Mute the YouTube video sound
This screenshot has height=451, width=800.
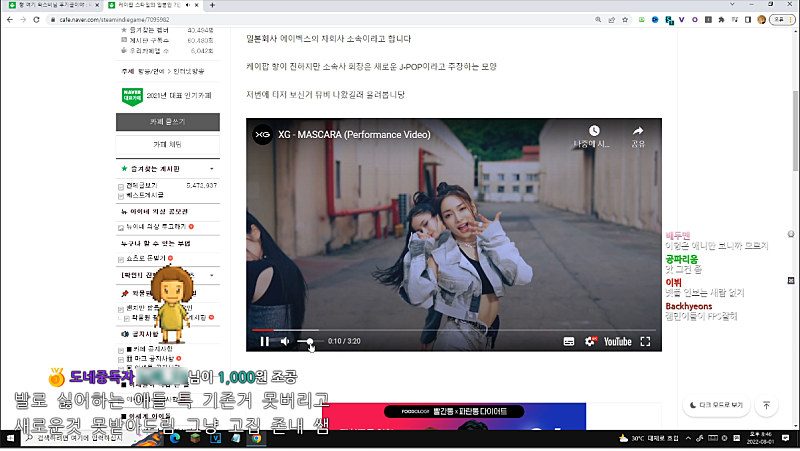click(285, 341)
